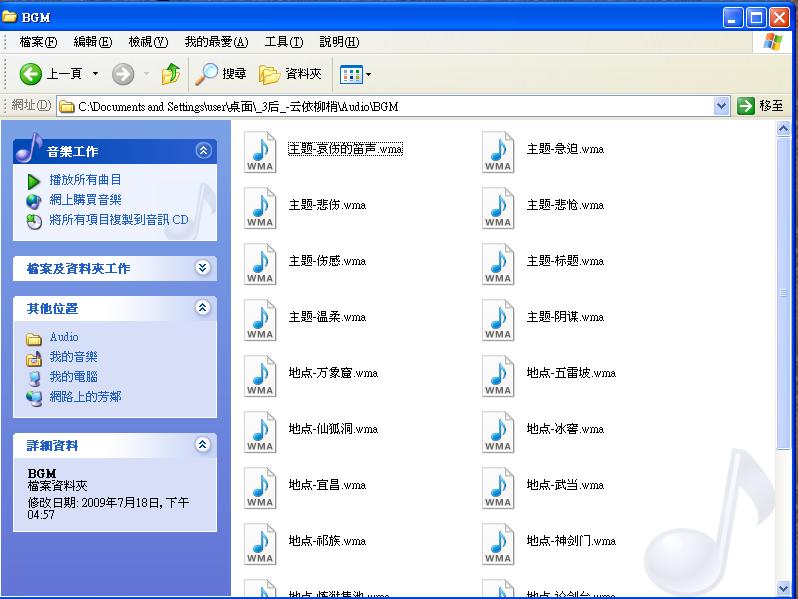
Task: Select WMA icon of 地点-万象窟.wma
Action: 260,376
